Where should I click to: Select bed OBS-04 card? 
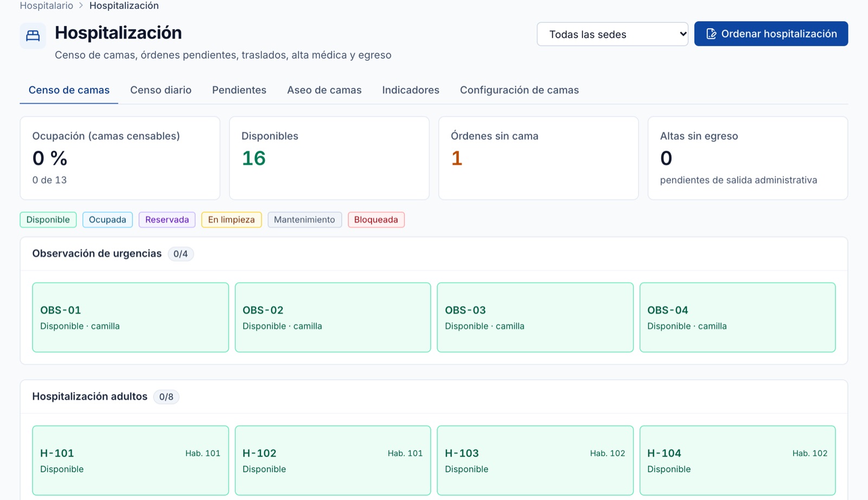[738, 318]
